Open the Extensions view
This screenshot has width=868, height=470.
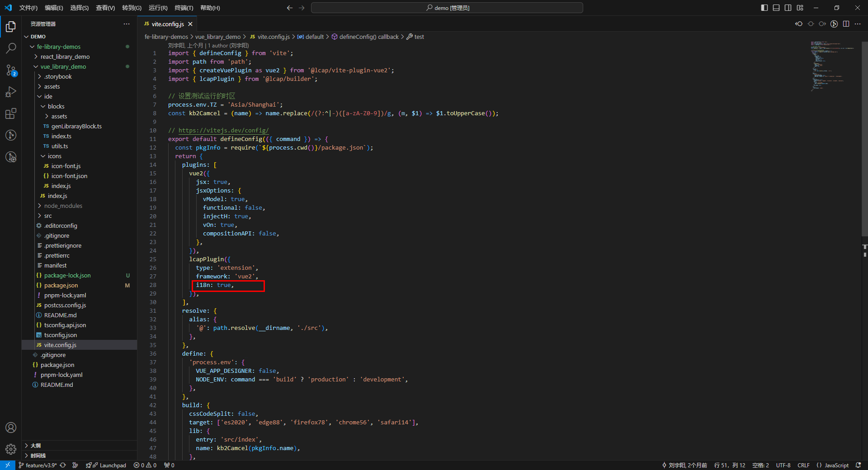tap(11, 113)
